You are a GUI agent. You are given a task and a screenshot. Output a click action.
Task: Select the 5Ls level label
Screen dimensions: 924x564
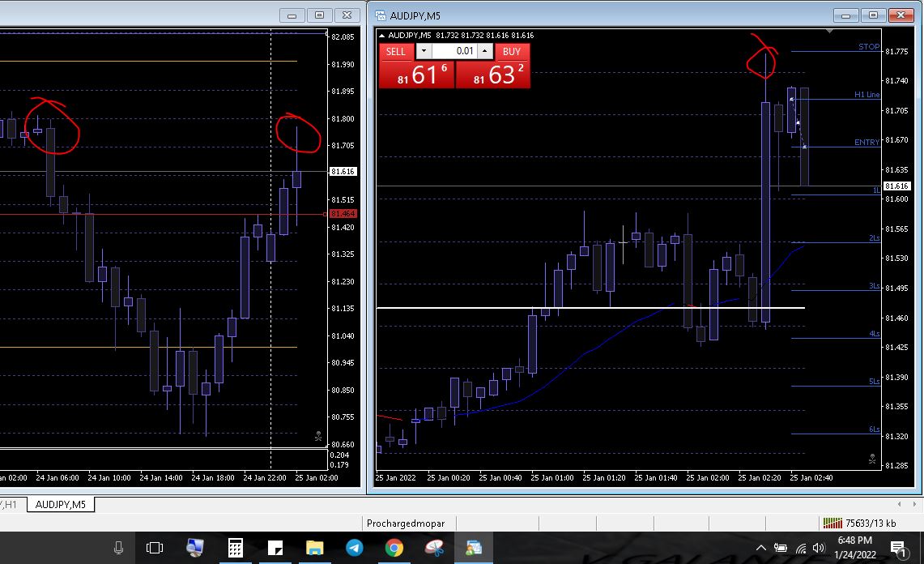coord(875,381)
